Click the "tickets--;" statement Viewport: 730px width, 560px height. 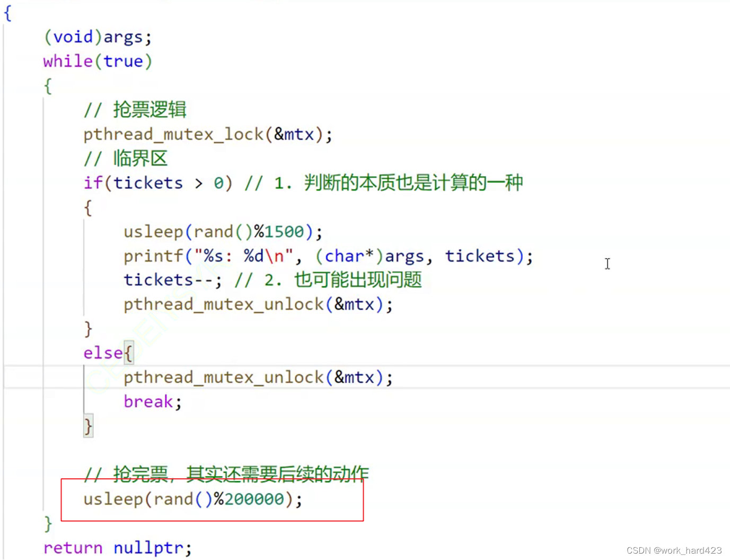point(173,280)
